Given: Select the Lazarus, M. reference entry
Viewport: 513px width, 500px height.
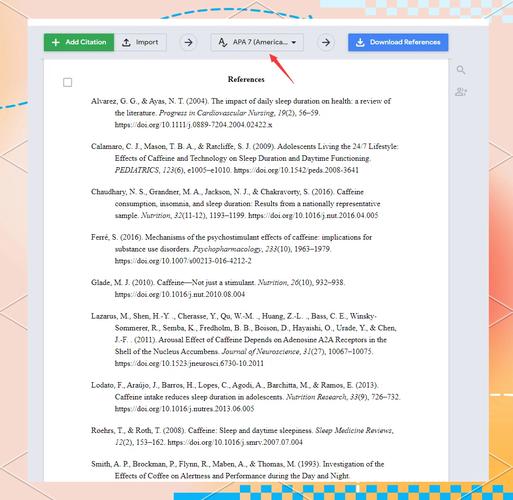Looking at the screenshot, I should [x=245, y=340].
